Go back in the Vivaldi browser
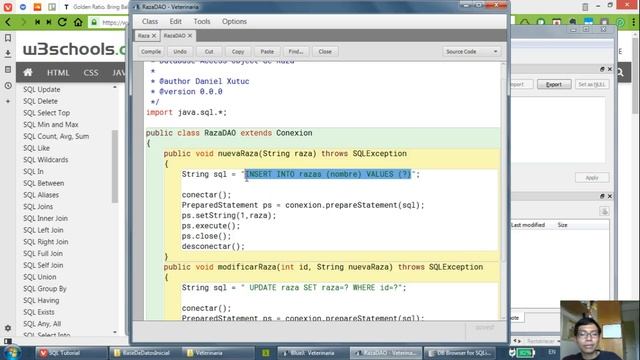 click(8, 22)
